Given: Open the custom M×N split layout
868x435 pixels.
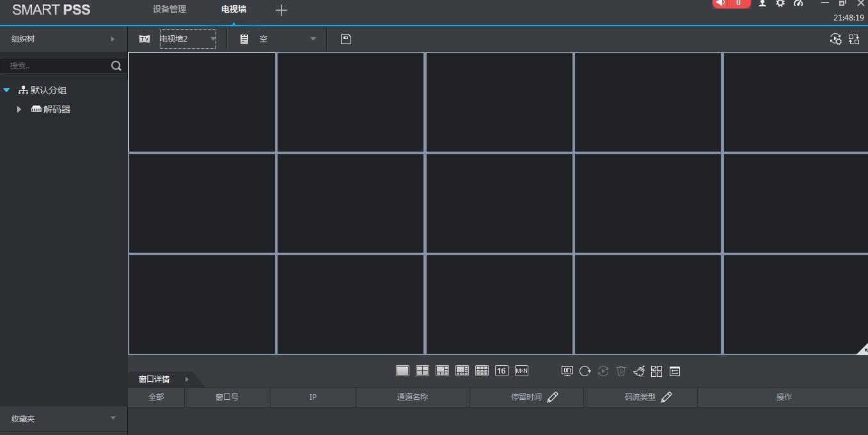Looking at the screenshot, I should coord(521,371).
